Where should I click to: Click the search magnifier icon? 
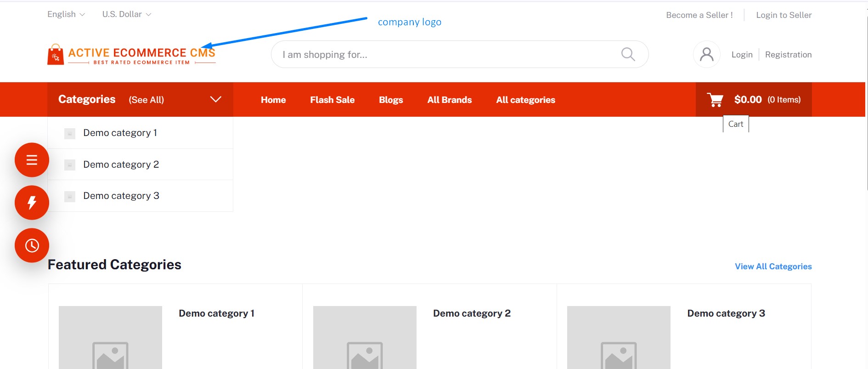(x=627, y=54)
